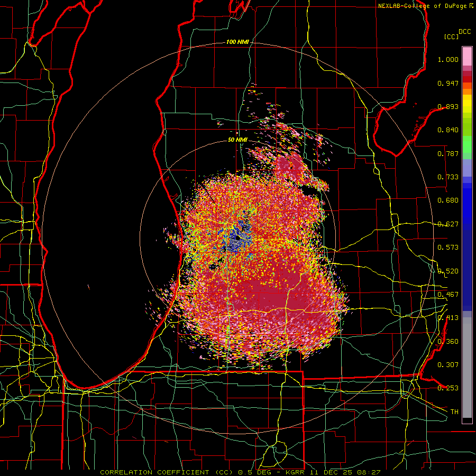Click the 0.947 color scale label
Image resolution: width=476 pixels, height=476 pixels.
(x=448, y=83)
